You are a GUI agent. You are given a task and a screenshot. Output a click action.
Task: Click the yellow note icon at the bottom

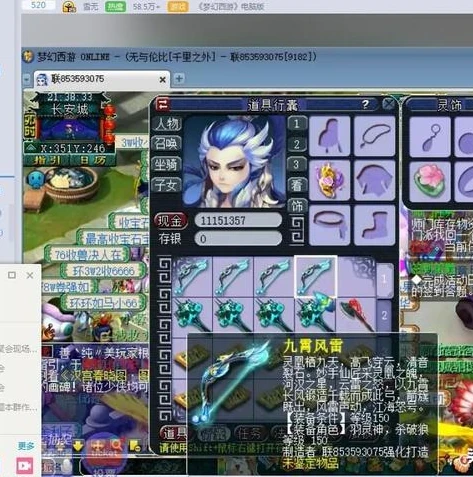[135, 446]
